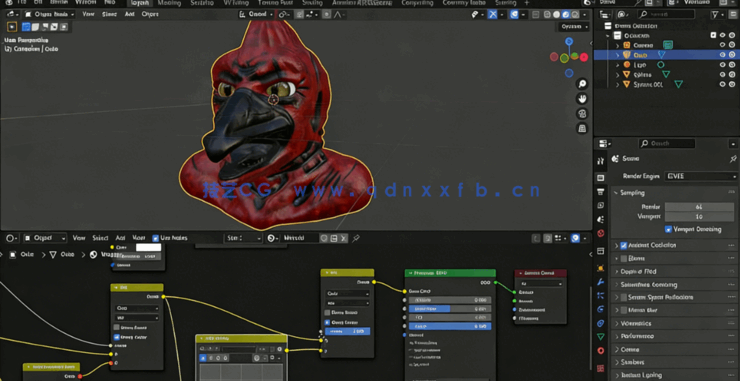Expand the Camera row in the outliner
Screen dimensions: 740x381
[x=618, y=45]
